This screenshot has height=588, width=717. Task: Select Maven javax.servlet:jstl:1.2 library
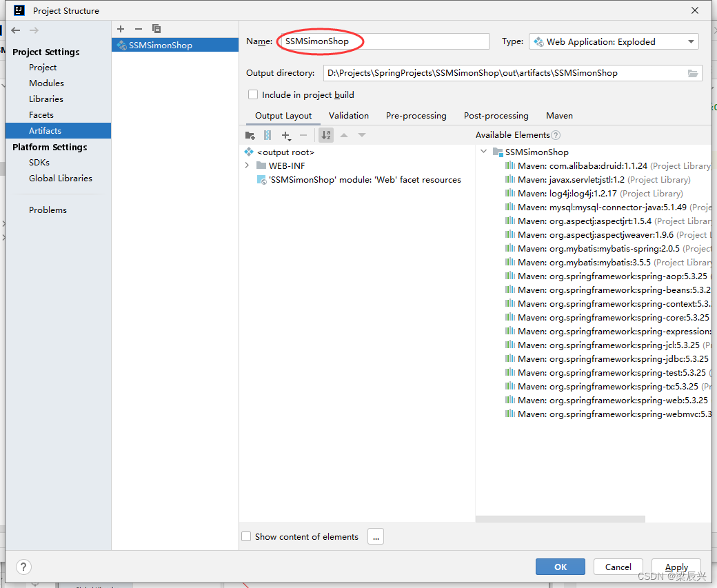[x=598, y=180]
